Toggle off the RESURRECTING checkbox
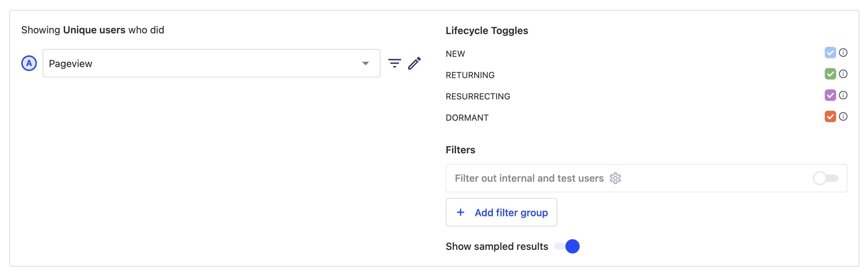868x274 pixels. [x=830, y=95]
